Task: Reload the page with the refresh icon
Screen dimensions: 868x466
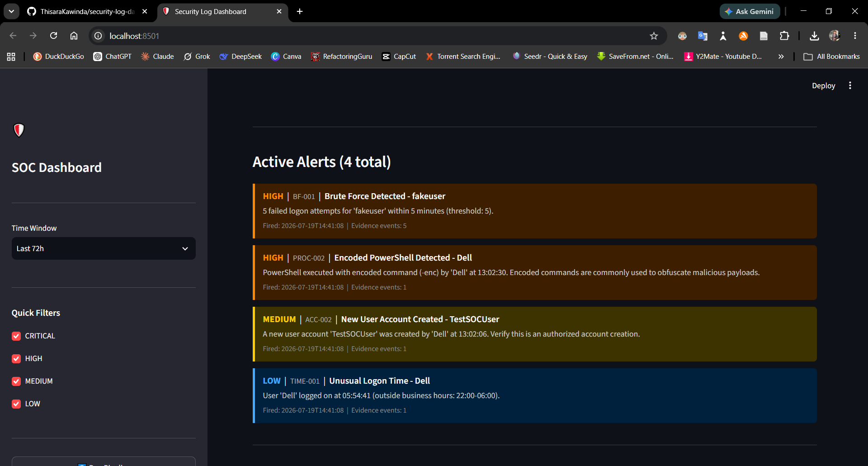Action: [53, 36]
